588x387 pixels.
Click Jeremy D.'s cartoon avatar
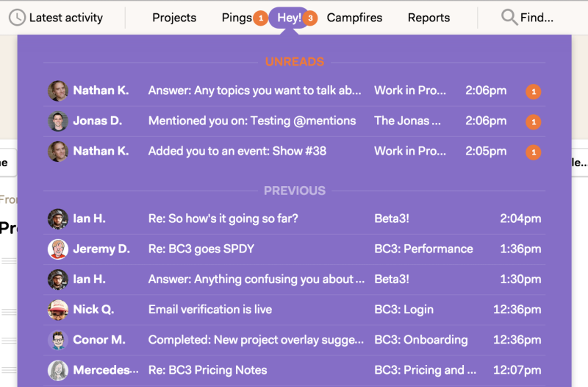pyautogui.click(x=57, y=249)
